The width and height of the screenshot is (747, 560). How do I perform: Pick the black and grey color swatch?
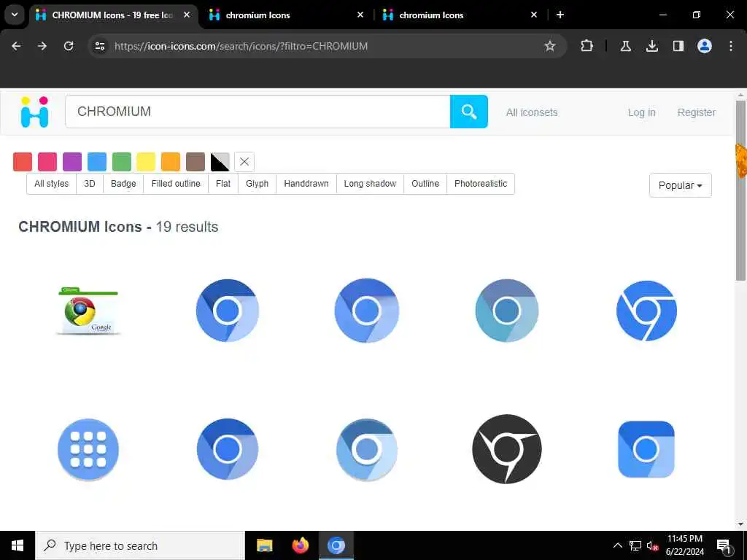pyautogui.click(x=220, y=162)
